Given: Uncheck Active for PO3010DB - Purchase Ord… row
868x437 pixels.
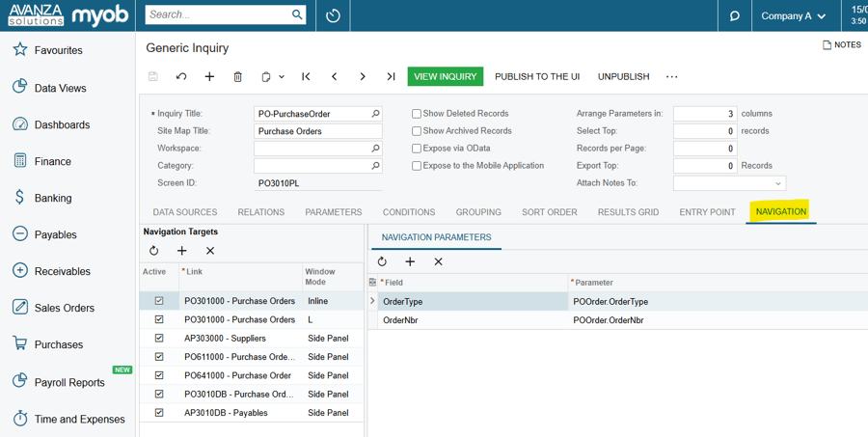Looking at the screenshot, I should point(159,394).
